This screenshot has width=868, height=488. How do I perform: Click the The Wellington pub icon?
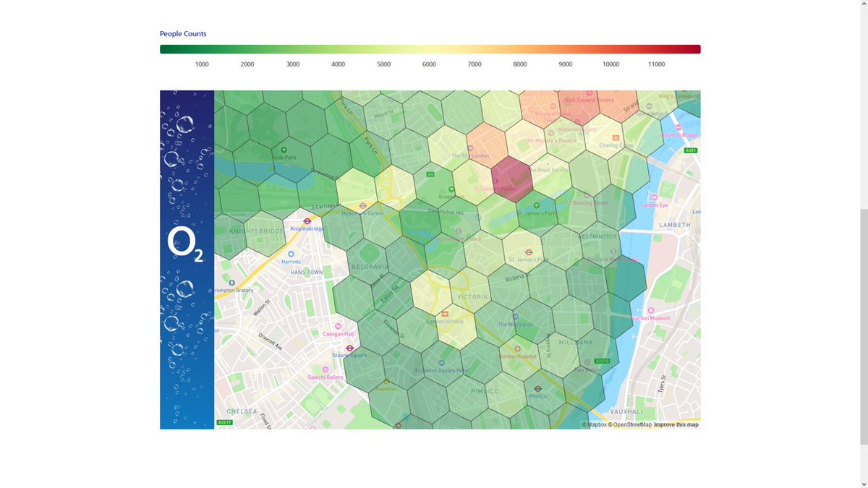click(515, 317)
